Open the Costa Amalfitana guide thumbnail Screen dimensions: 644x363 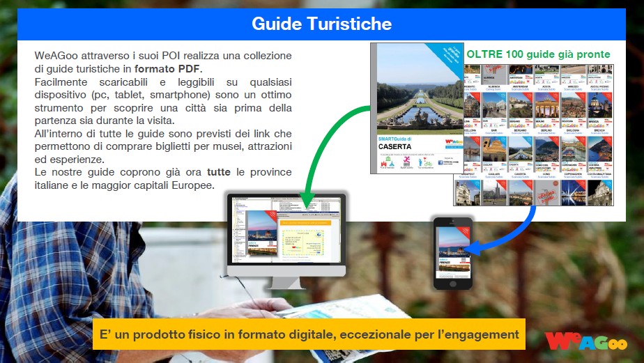pos(599,155)
